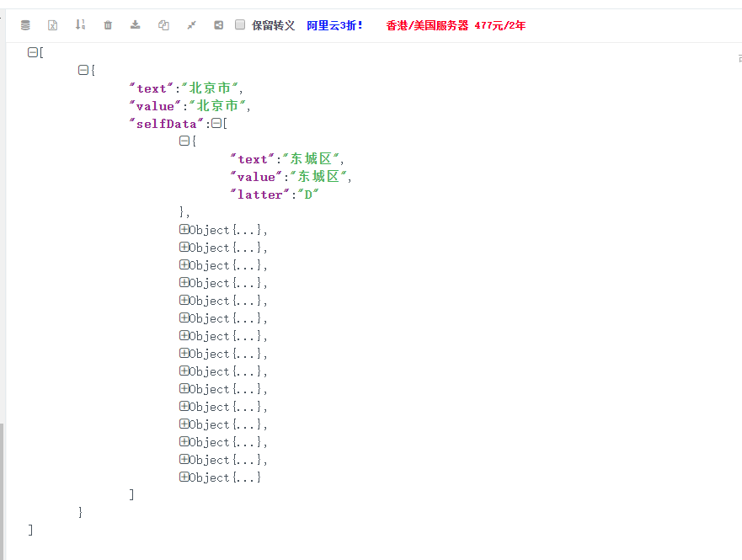The height and width of the screenshot is (560, 742).
Task: Collapse the 东城区 object
Action: (x=184, y=141)
